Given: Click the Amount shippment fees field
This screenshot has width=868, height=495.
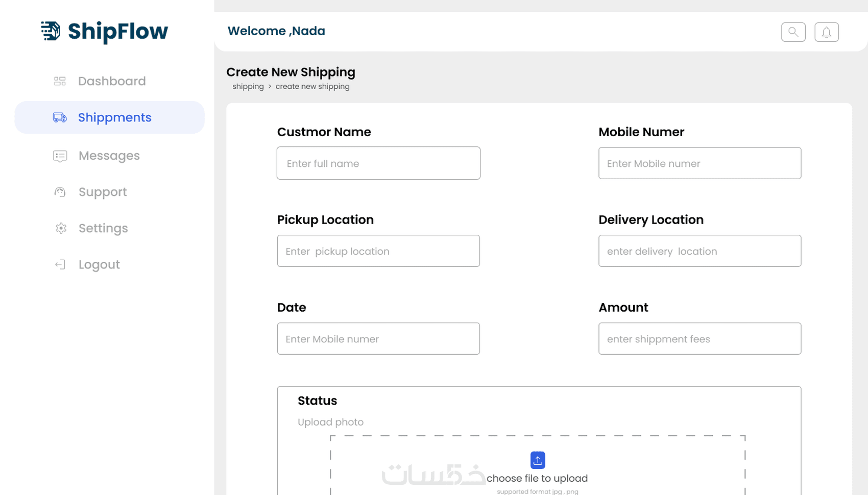Looking at the screenshot, I should (x=700, y=339).
